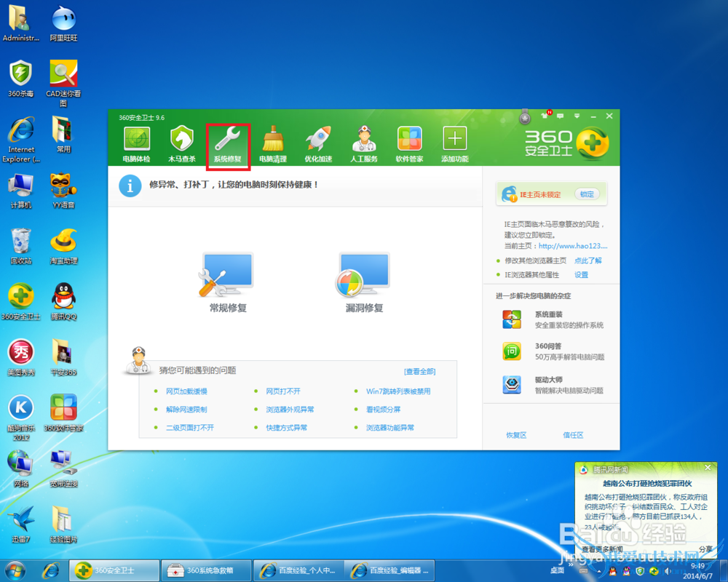Open feedback message icon in title bar
Image resolution: width=728 pixels, height=582 pixels.
[x=561, y=116]
